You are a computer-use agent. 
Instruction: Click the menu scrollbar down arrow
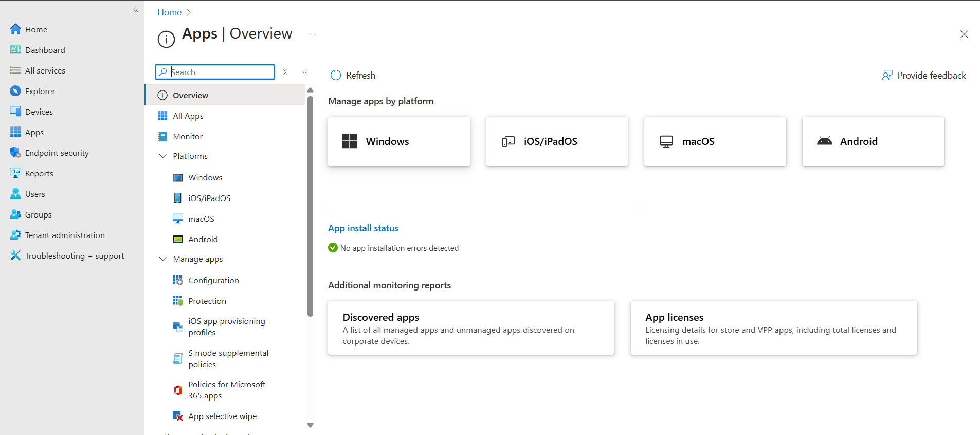pos(310,425)
